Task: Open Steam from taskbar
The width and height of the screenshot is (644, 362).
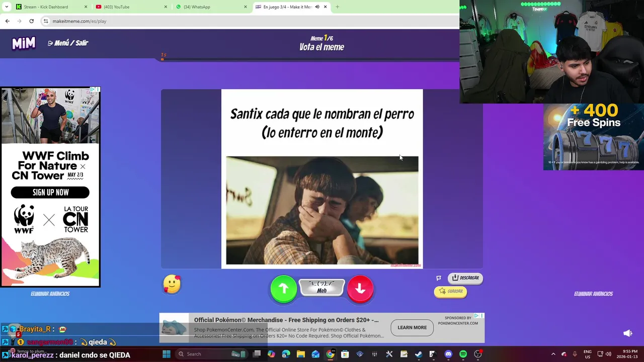Action: pyautogui.click(x=419, y=354)
